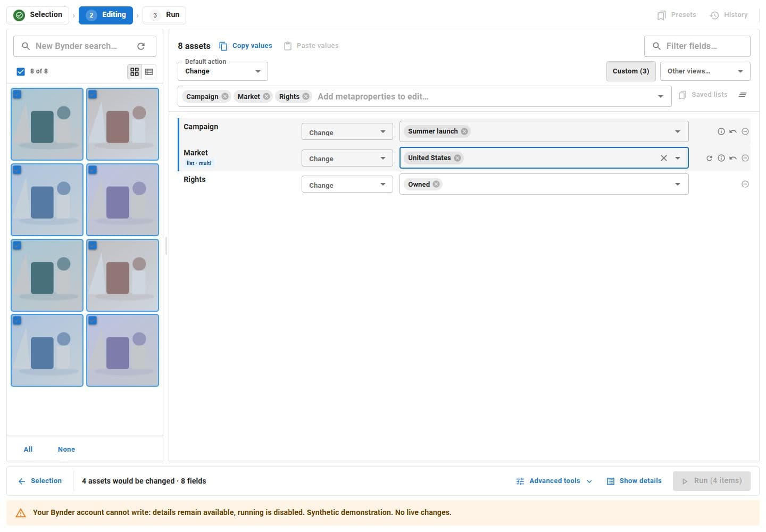This screenshot has height=532, width=766.
Task: Open the History panel
Action: point(729,15)
